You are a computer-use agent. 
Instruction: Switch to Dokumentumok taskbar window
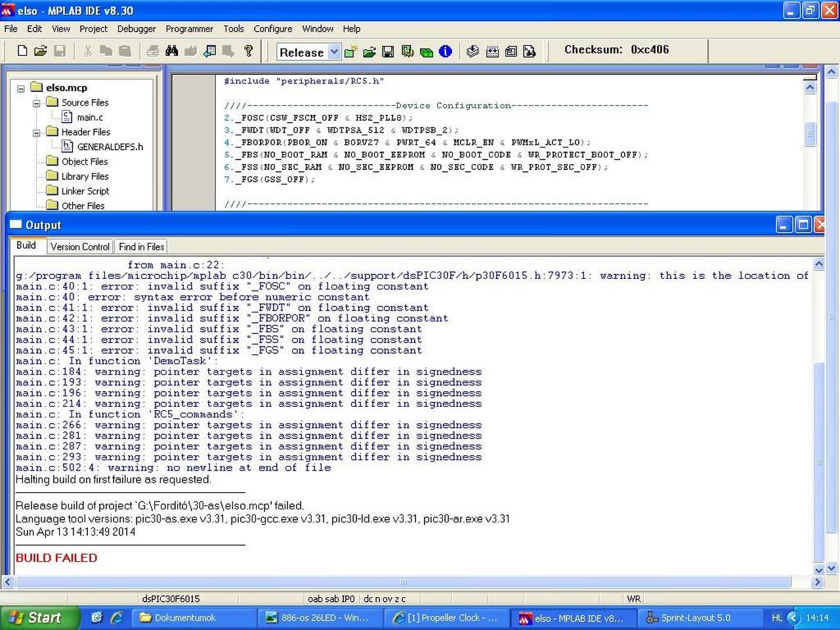194,618
